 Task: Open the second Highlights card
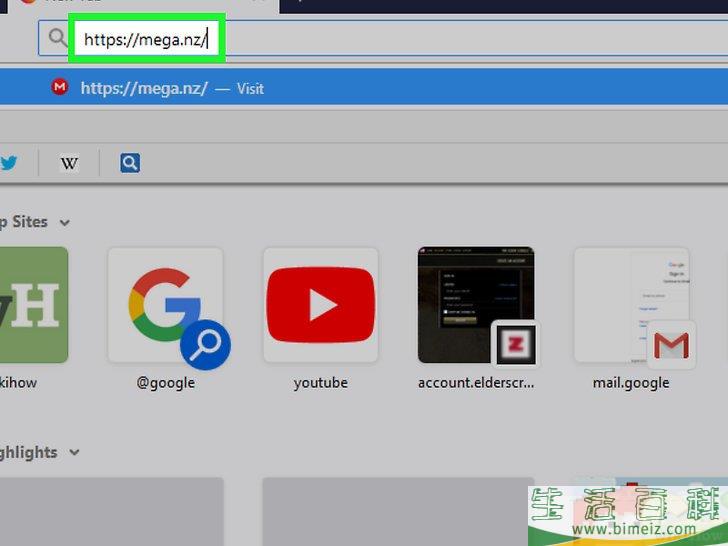point(398,512)
